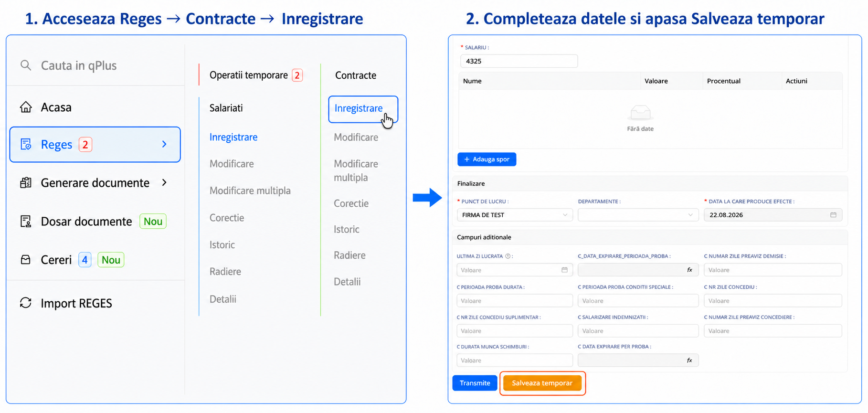Image resolution: width=868 pixels, height=413 pixels.
Task: Click the red 2 badge on Reges
Action: [85, 144]
